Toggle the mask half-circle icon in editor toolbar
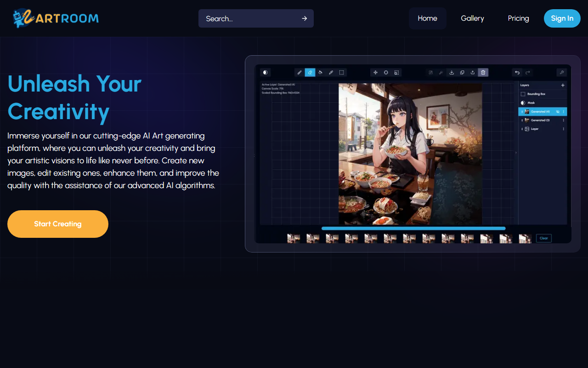This screenshot has width=588, height=368. tap(265, 72)
